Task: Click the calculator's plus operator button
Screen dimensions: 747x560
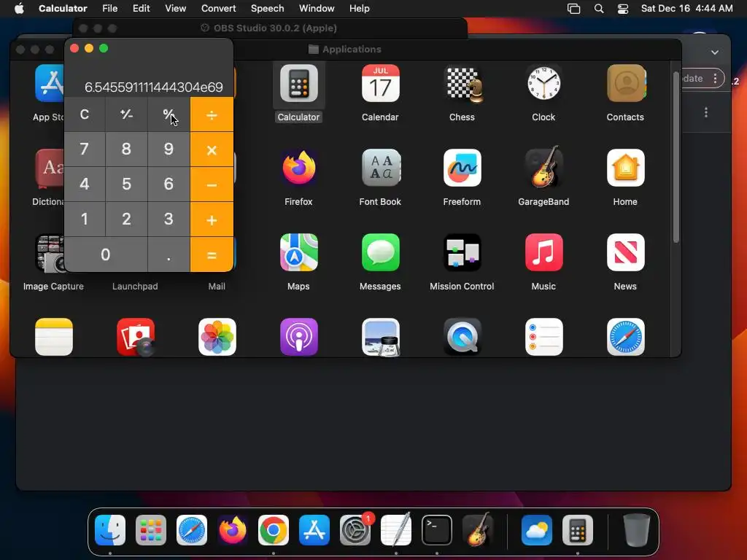Action: coord(212,219)
